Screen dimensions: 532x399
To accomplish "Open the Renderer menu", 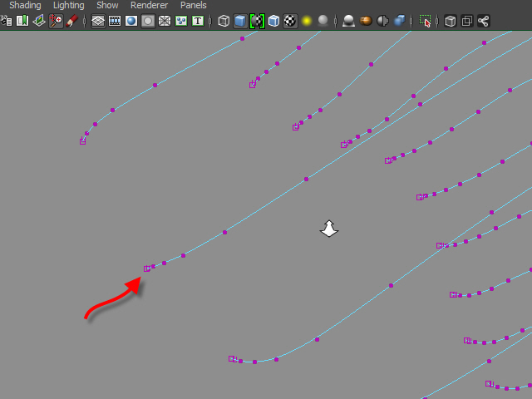I will pos(149,5).
